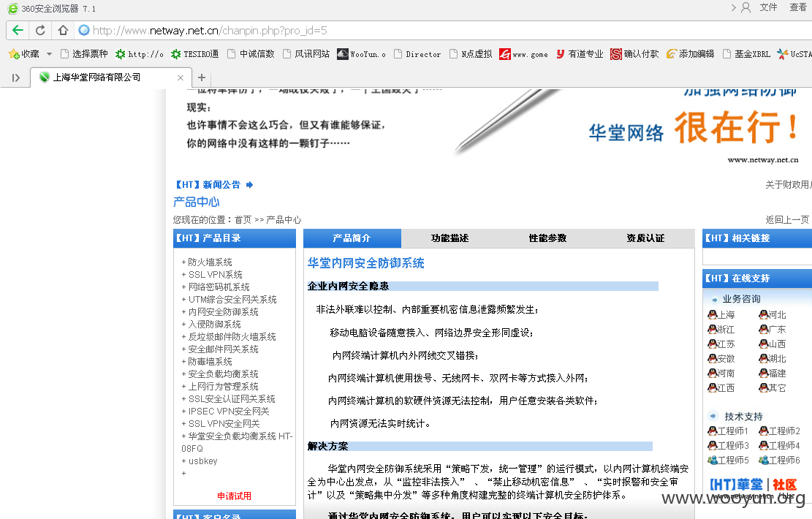Click the arrow icon beside 新闻公告

pos(250,185)
